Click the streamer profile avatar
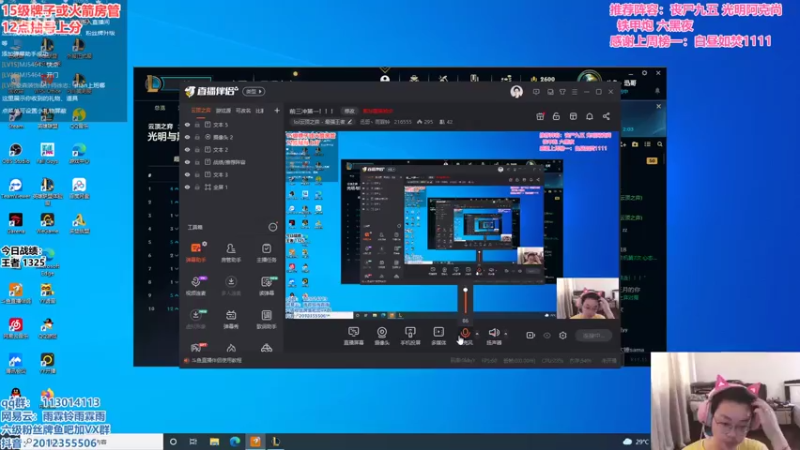Image resolution: width=800 pixels, height=450 pixels. point(516,91)
